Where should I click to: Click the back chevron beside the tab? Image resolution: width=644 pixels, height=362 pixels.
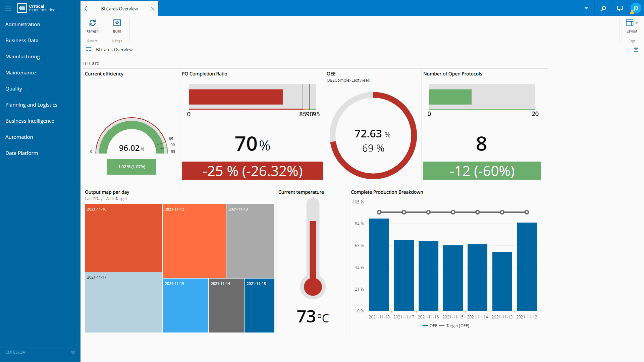pyautogui.click(x=86, y=9)
